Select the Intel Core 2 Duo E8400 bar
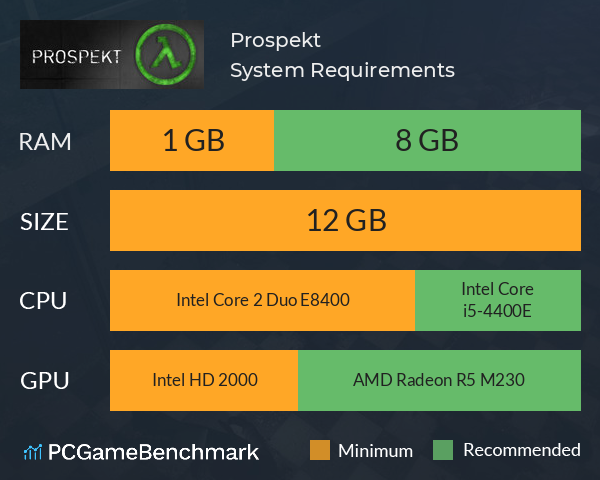The height and width of the screenshot is (480, 600). tap(262, 300)
